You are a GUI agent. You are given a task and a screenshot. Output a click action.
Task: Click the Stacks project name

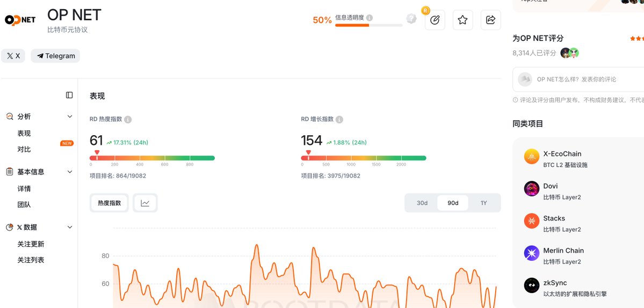pos(554,218)
